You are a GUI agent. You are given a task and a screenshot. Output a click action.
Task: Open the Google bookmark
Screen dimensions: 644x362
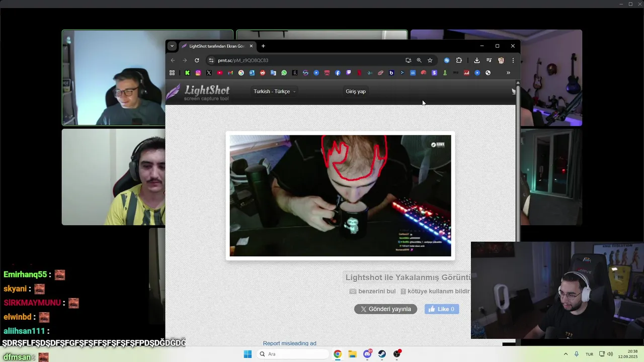[x=241, y=73]
